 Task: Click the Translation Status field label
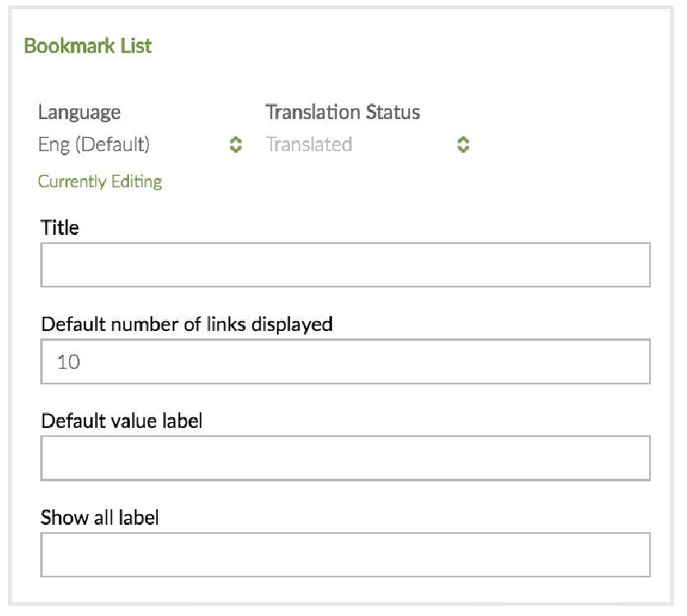point(343,113)
